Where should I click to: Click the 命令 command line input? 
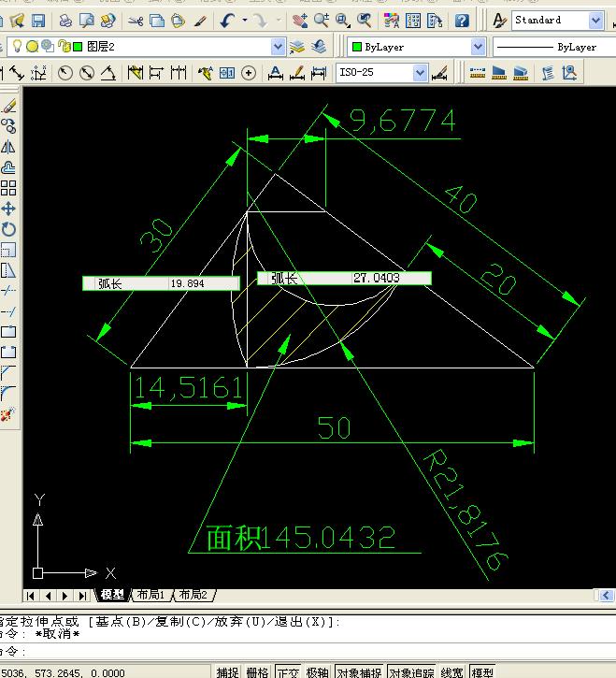point(308,650)
